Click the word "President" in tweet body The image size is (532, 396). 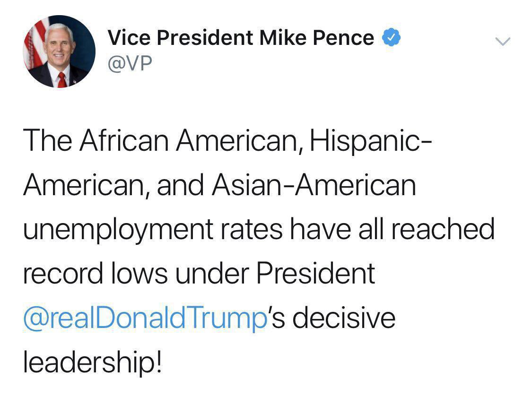pyautogui.click(x=315, y=273)
